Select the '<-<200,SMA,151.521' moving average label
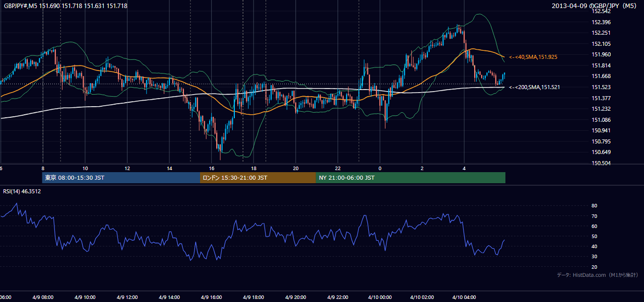Screen dimensions: 644x302 coord(535,87)
